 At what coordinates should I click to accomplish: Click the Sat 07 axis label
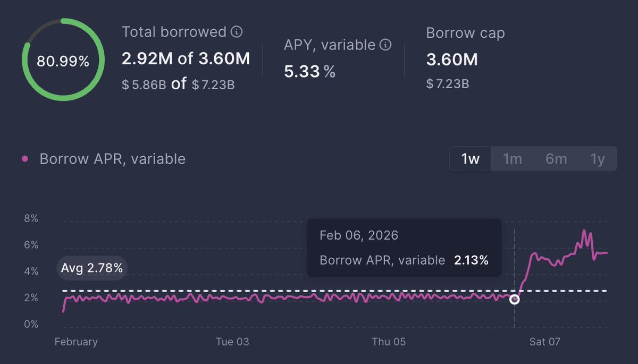click(545, 342)
